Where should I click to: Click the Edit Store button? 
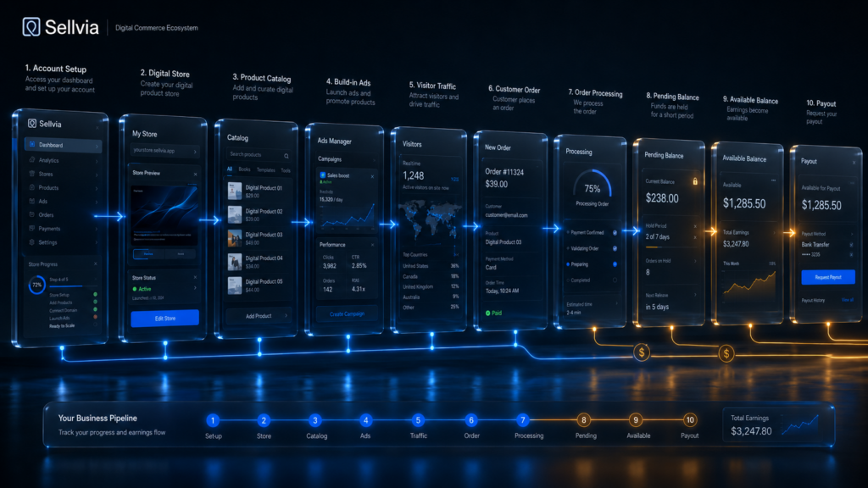(x=165, y=319)
